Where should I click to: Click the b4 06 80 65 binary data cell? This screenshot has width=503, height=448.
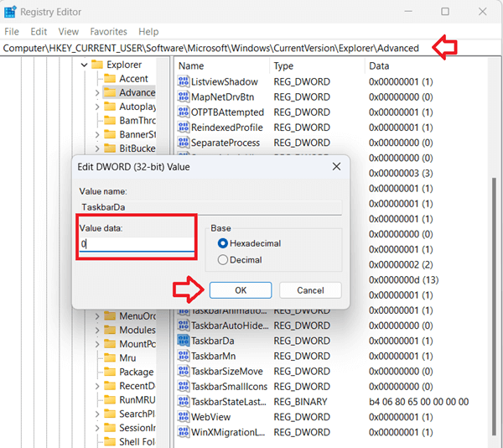pyautogui.click(x=418, y=402)
